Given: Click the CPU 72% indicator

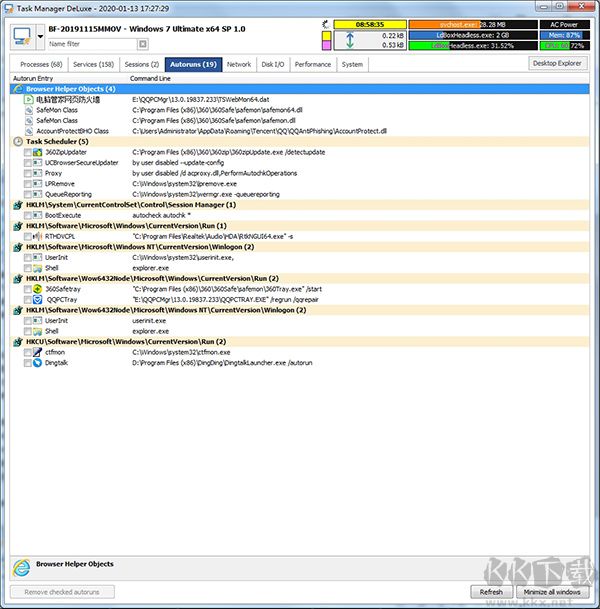Looking at the screenshot, I should coord(565,45).
